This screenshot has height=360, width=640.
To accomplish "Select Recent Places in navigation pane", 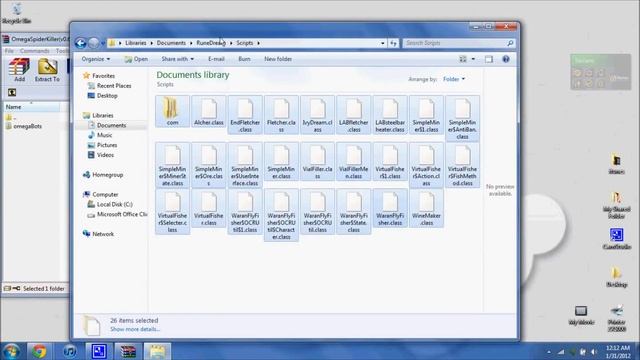I will (x=109, y=86).
